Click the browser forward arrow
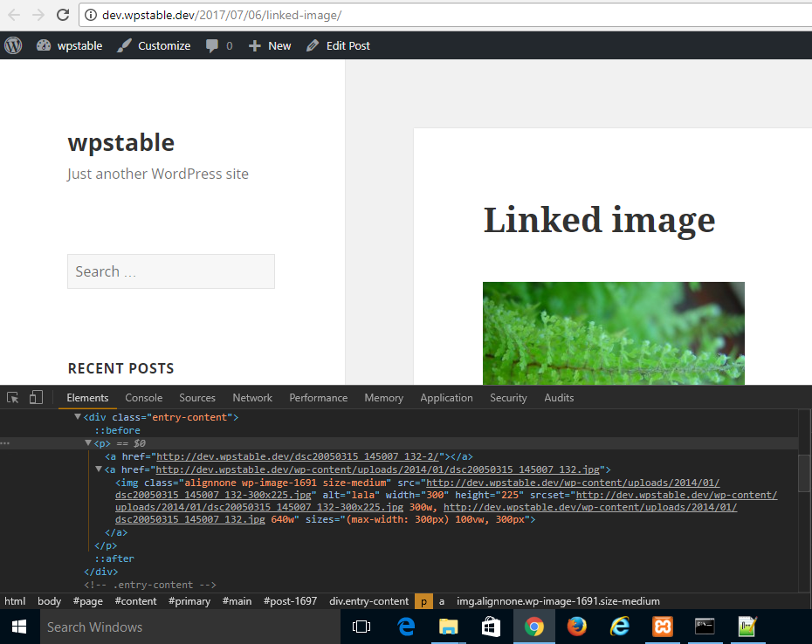This screenshot has width=812, height=644. click(x=38, y=15)
